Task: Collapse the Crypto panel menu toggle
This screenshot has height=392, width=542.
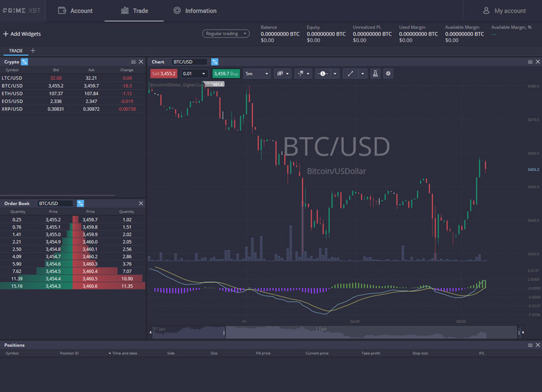Action: [133, 61]
